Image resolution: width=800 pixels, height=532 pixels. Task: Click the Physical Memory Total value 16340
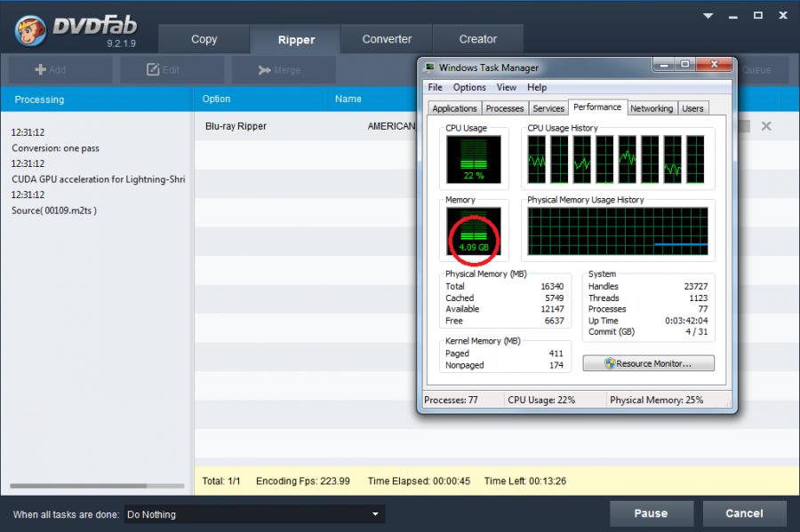[x=552, y=286]
